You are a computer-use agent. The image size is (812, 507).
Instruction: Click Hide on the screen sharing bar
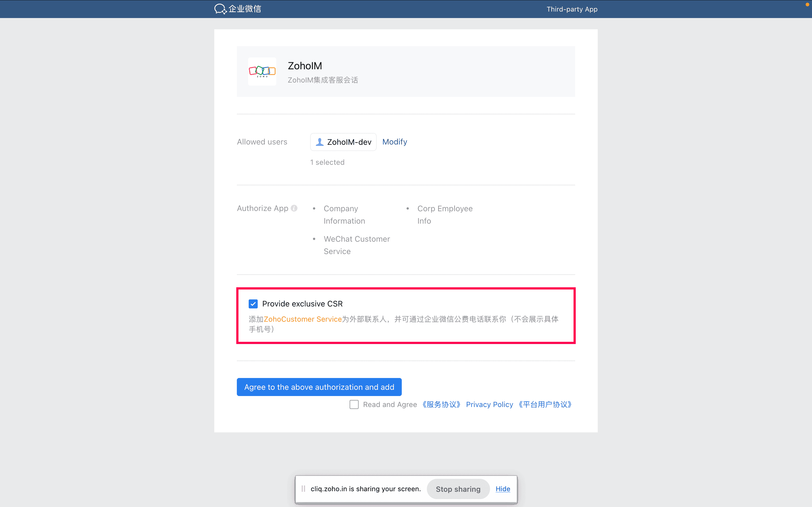pos(503,489)
